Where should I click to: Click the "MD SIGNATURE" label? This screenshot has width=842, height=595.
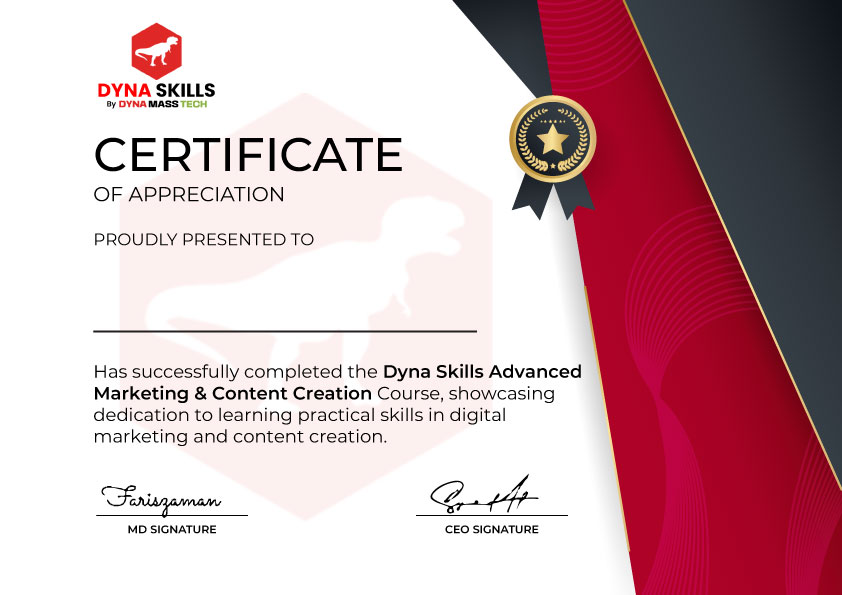[x=172, y=529]
